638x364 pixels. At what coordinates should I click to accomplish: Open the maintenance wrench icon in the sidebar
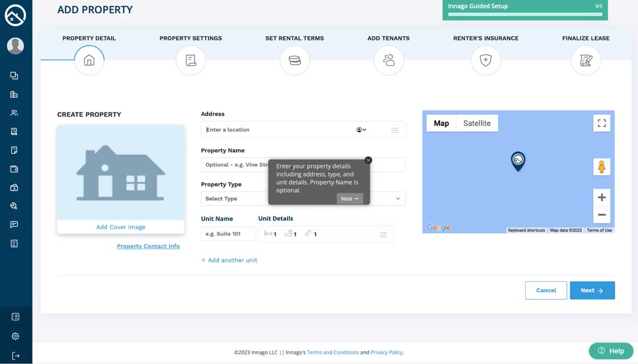tap(16, 206)
